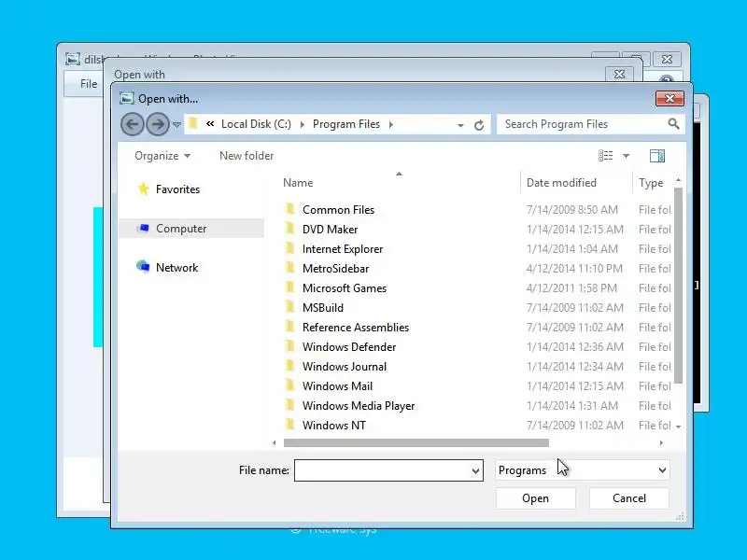Click the folder icon beside Common Files
The height and width of the screenshot is (560, 747).
[x=289, y=209]
